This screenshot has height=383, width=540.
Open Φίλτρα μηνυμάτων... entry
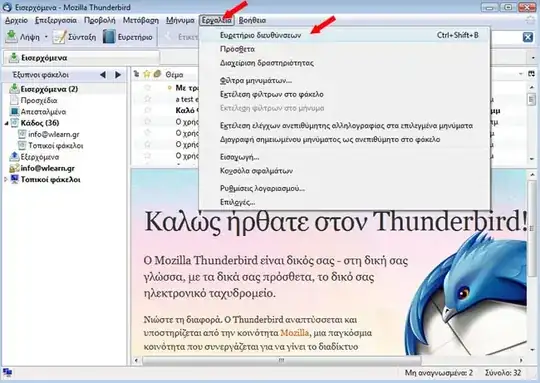click(x=344, y=81)
